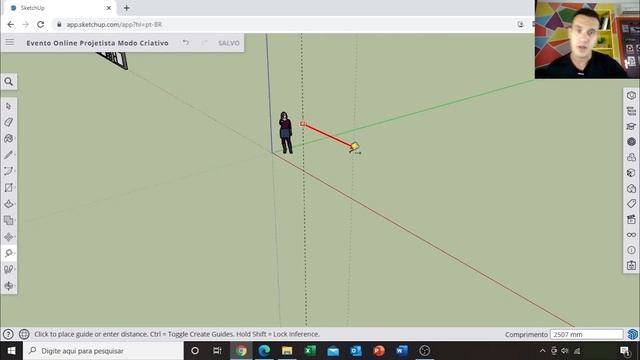
Task: Click the Comprimento measurement input field
Action: pos(586,334)
